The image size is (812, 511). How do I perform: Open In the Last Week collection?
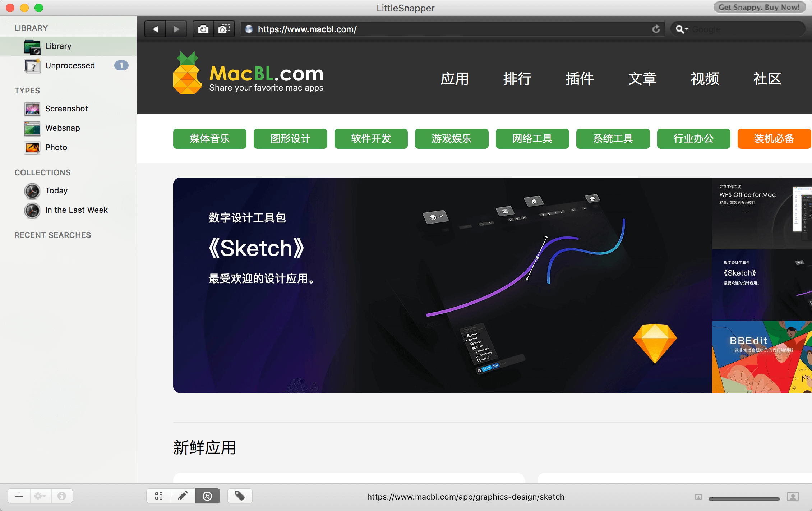pyautogui.click(x=68, y=210)
